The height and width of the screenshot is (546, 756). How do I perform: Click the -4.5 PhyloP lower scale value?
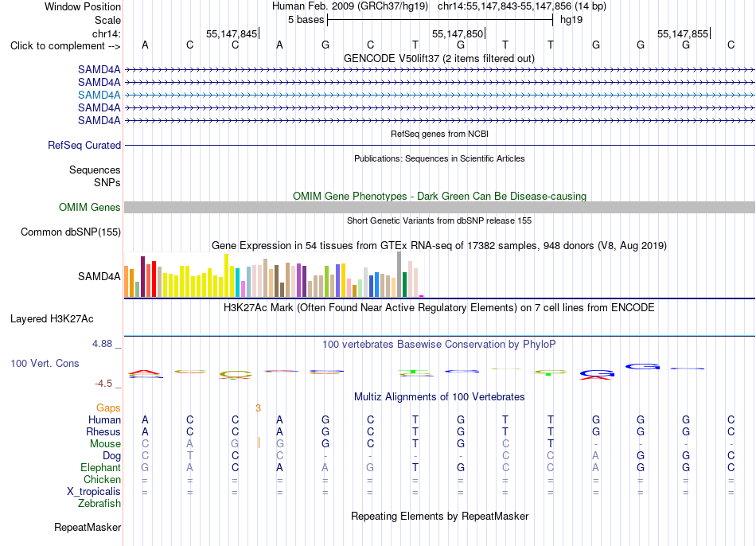[x=103, y=384]
